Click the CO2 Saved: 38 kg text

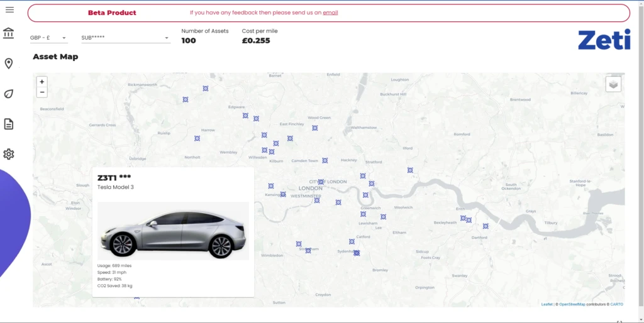pyautogui.click(x=114, y=286)
